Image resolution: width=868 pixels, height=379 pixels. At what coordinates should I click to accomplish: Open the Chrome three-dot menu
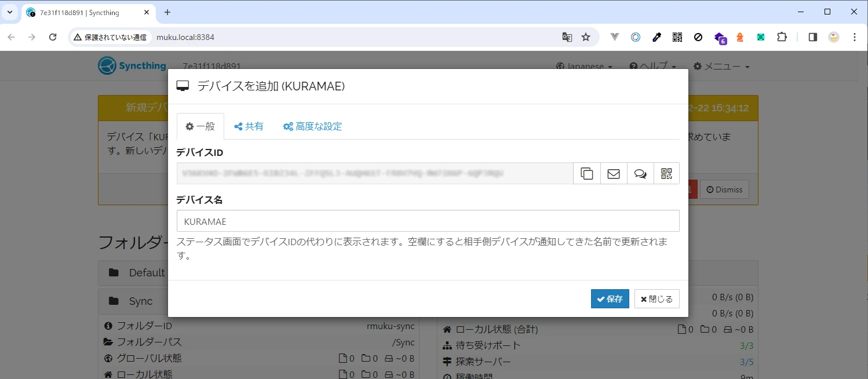[855, 37]
